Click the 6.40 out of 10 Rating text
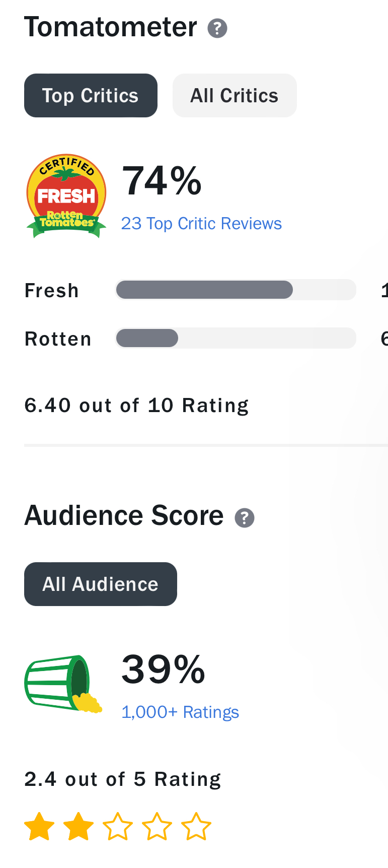The height and width of the screenshot is (868, 388). 136,406
